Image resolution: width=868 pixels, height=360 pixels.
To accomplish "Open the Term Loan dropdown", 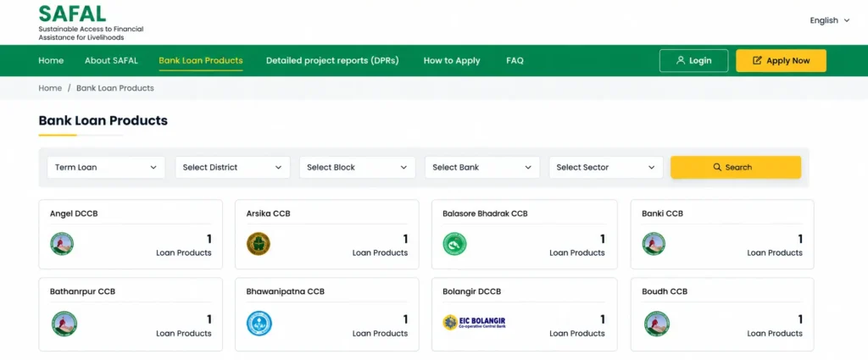I will [106, 167].
